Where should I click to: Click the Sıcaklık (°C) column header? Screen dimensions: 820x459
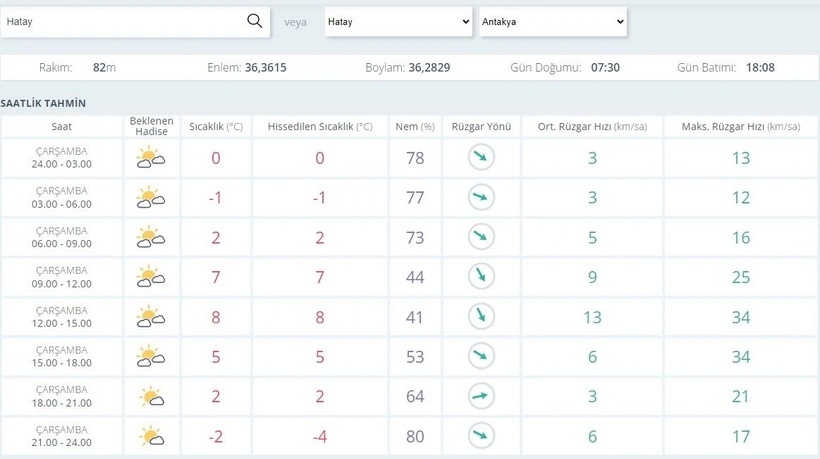pos(216,127)
